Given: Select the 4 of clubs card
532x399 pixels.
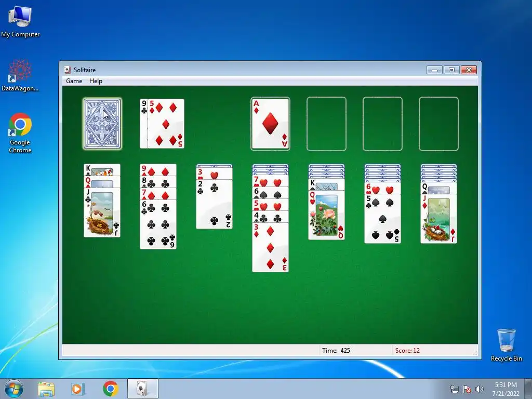Looking at the screenshot, I should coord(270,217).
